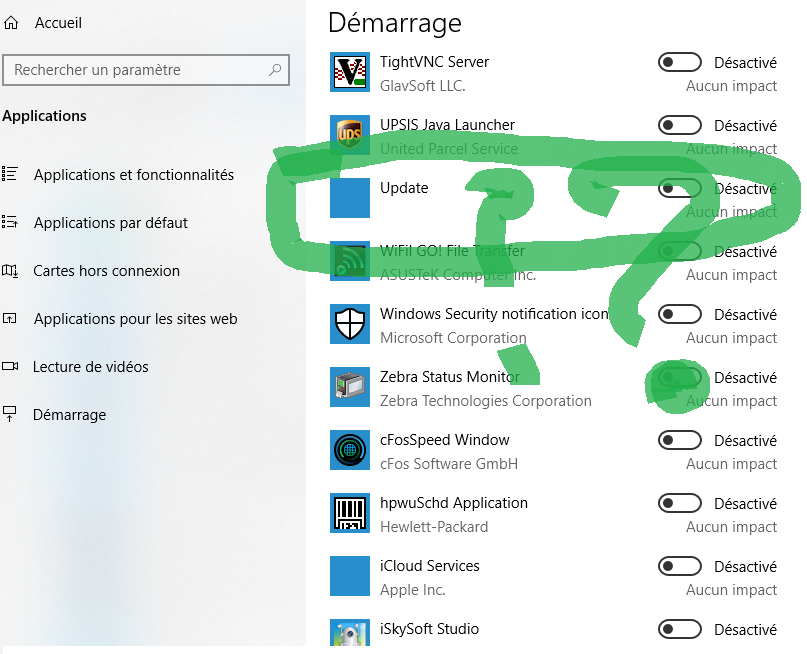
Task: Toggle Zebra Status Monitor startup switch
Action: coord(679,377)
